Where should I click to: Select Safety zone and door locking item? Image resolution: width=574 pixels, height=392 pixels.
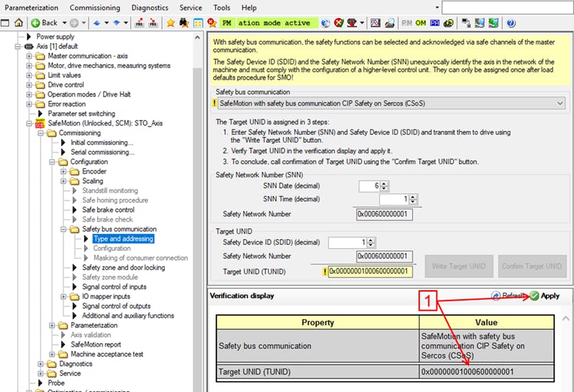123,268
